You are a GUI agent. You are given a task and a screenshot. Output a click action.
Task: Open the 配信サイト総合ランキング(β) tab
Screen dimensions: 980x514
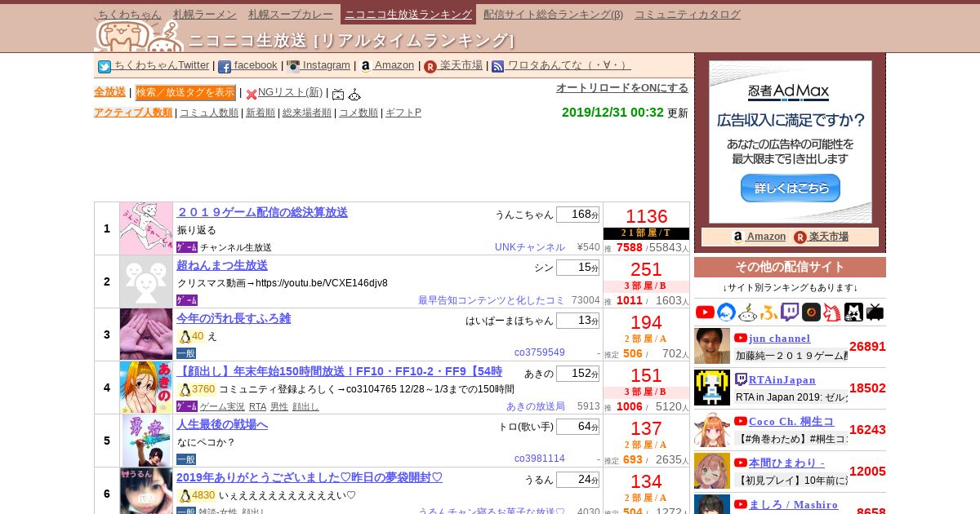553,14
